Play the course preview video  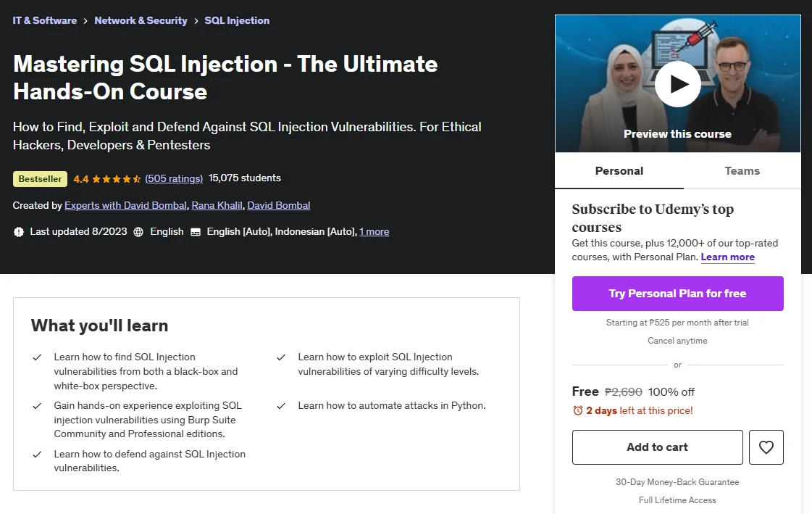tap(677, 84)
